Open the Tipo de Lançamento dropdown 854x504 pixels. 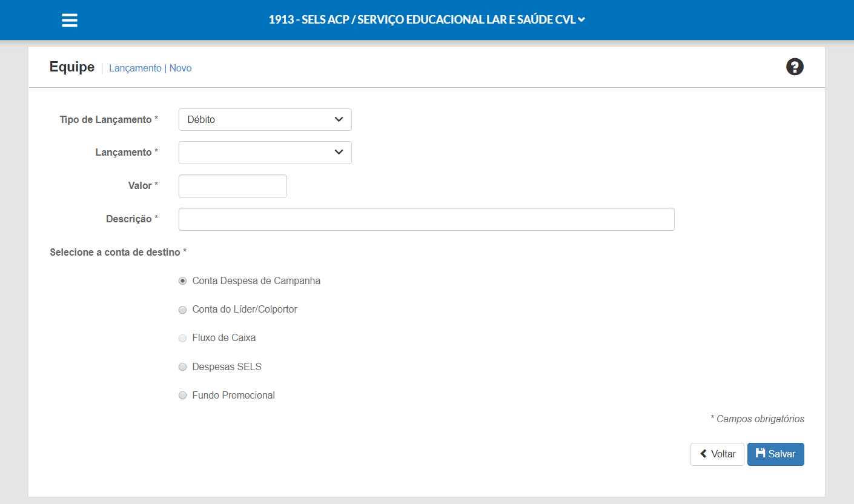265,119
